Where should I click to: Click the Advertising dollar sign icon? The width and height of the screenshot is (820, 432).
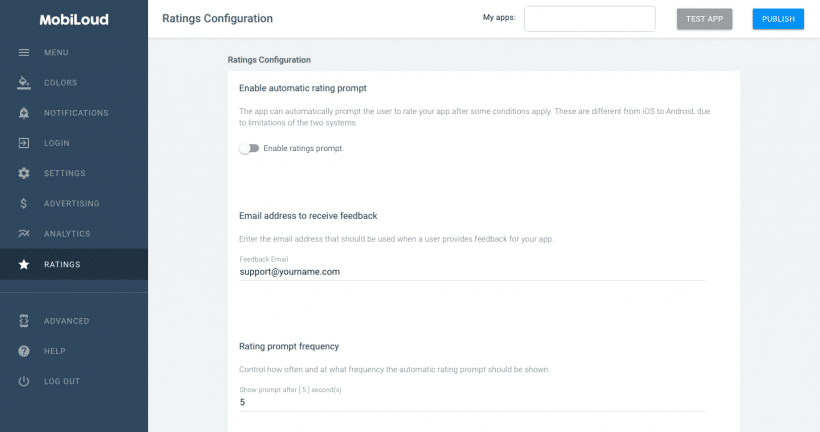(x=24, y=203)
